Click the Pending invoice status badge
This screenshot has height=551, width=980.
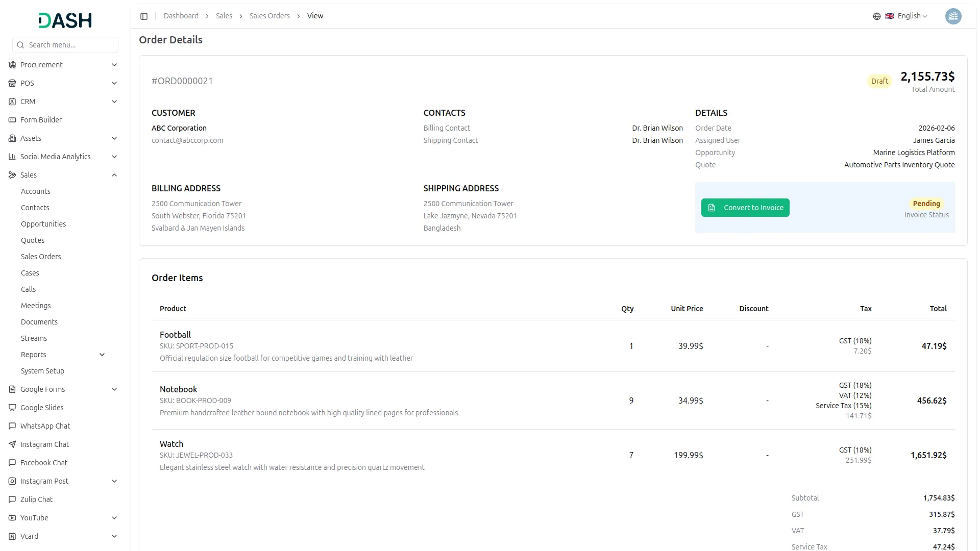[x=927, y=204]
